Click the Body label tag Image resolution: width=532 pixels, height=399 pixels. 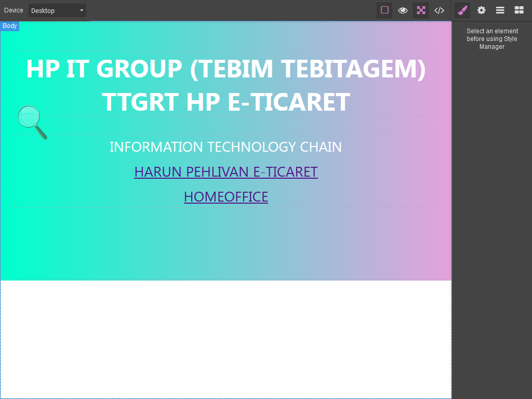(x=9, y=26)
